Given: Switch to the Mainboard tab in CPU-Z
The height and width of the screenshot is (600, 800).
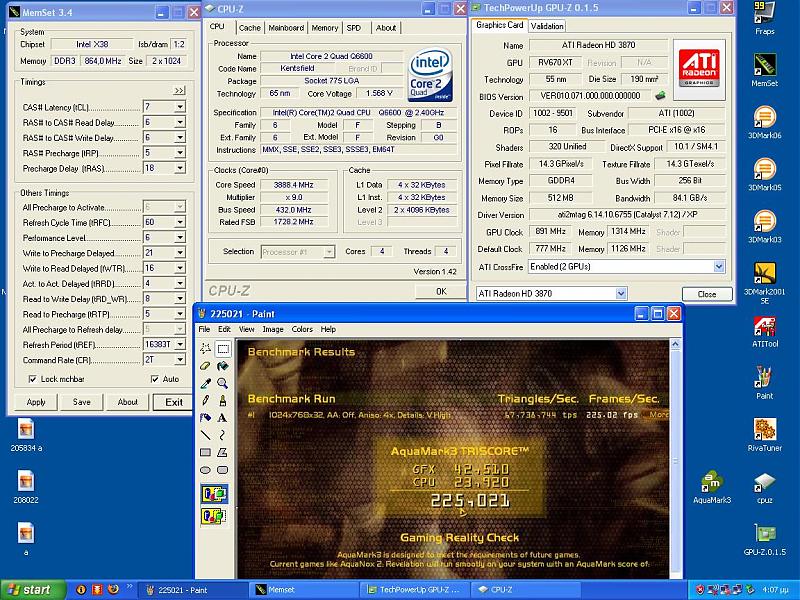Looking at the screenshot, I should pos(286,28).
